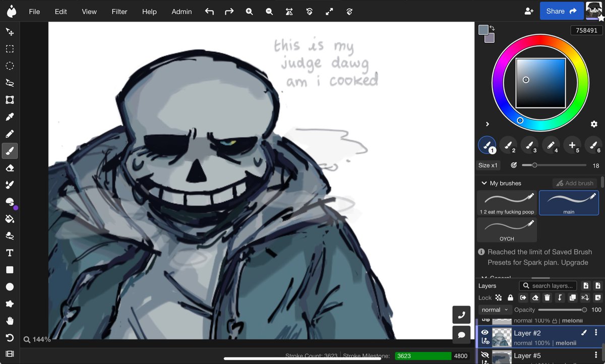605x364 pixels.
Task: Hide Layer #2 with its eye icon
Action: (x=485, y=332)
